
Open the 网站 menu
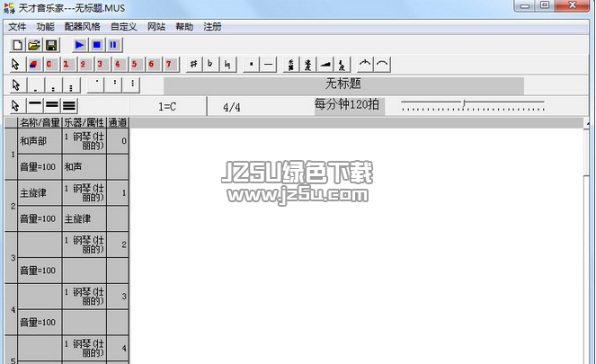(x=156, y=27)
